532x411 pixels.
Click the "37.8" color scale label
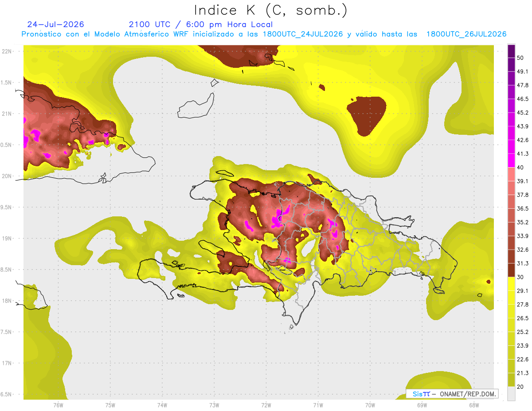pos(523,195)
